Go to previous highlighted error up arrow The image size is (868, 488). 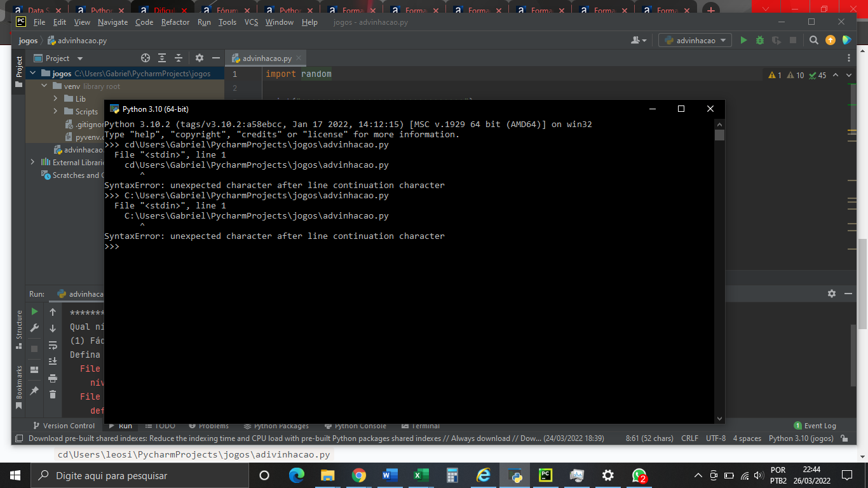(836, 75)
